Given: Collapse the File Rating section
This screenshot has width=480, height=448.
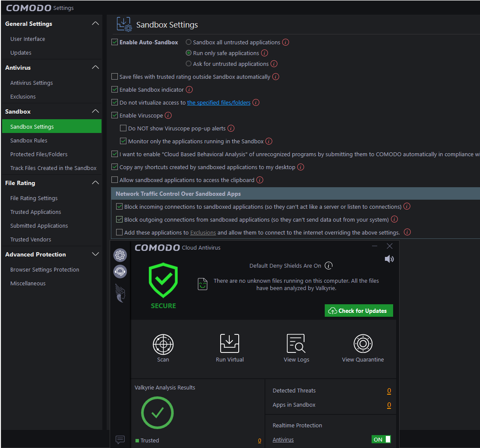Looking at the screenshot, I should pyautogui.click(x=95, y=183).
